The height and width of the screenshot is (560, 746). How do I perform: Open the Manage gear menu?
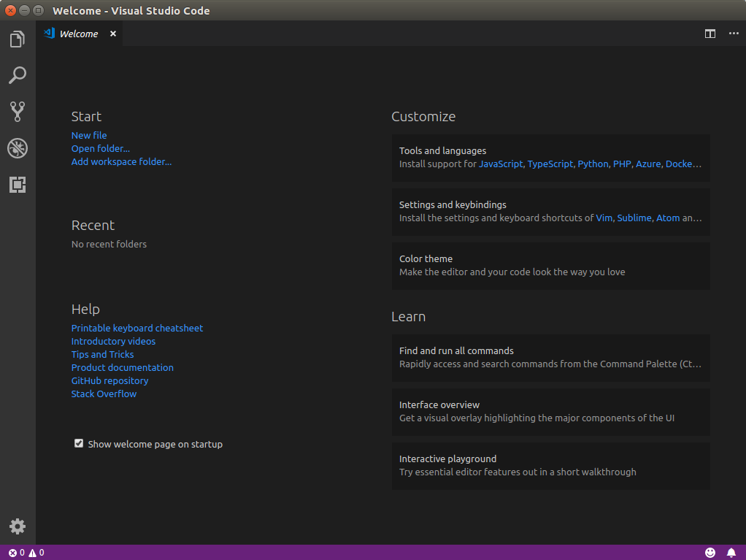(18, 526)
